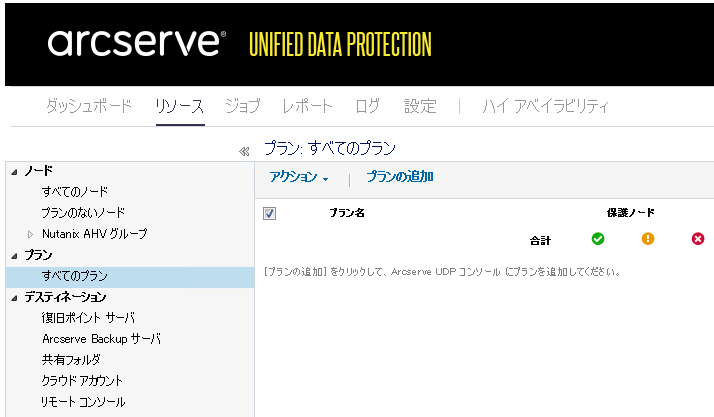Collapse the left panel with double-chevron icon
Screen dimensions: 714x417
[244, 152]
